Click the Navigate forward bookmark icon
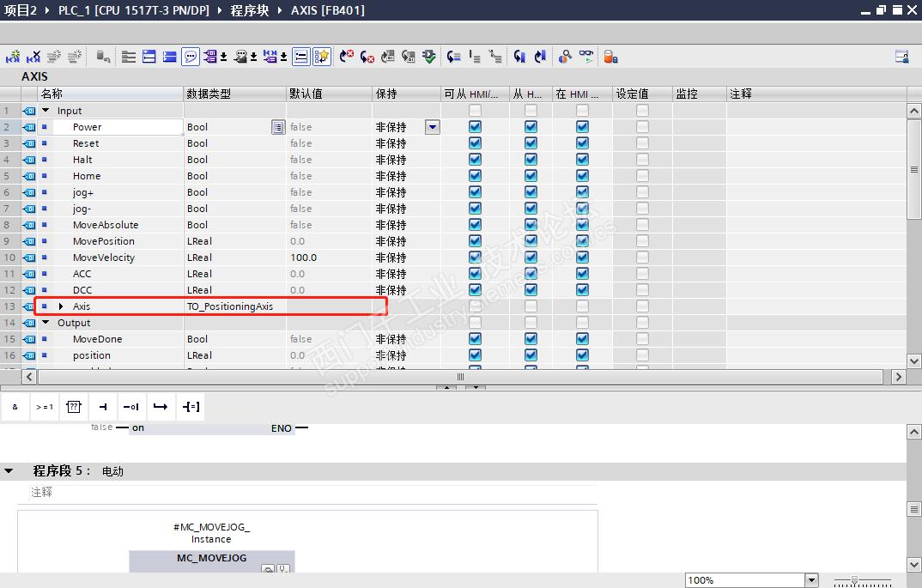This screenshot has height=588, width=922. pyautogui.click(x=519, y=57)
